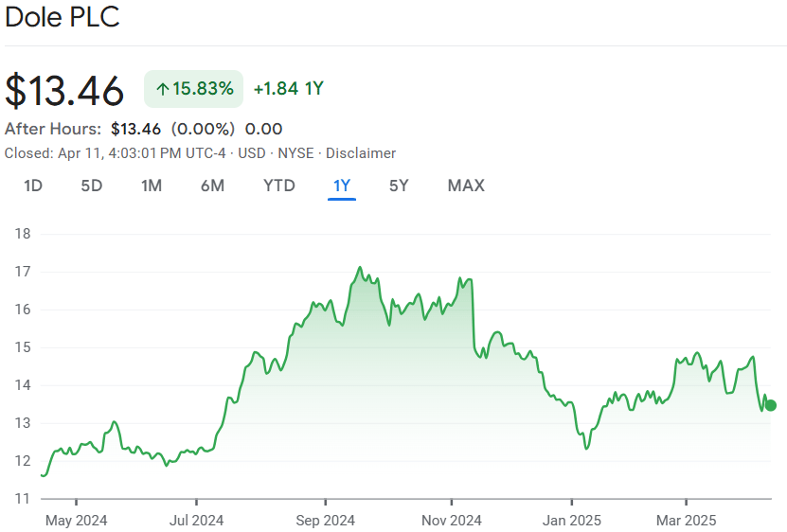Screen dimensions: 787x532
Task: Click the May 2024 axis label
Action: click(77, 521)
